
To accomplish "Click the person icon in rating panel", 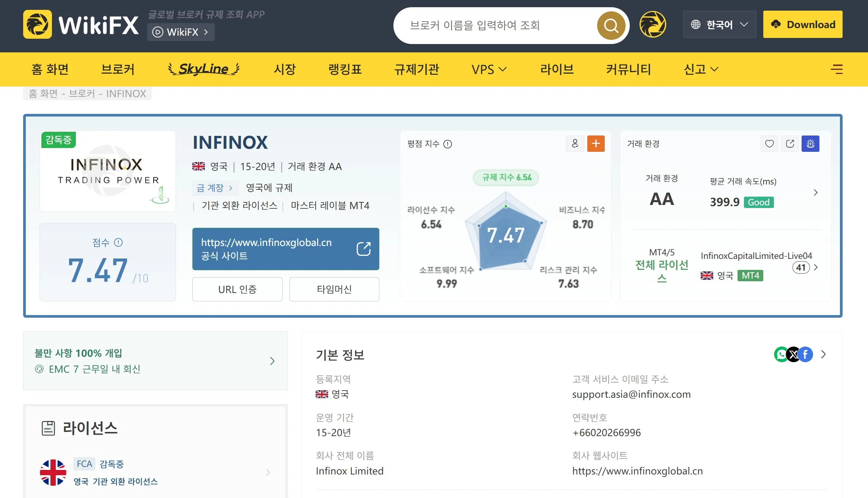I will pyautogui.click(x=575, y=143).
